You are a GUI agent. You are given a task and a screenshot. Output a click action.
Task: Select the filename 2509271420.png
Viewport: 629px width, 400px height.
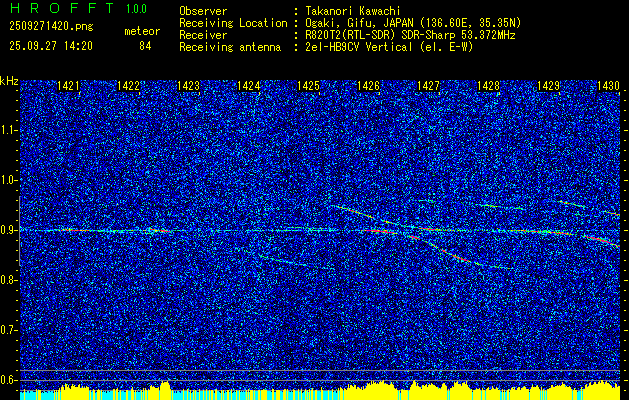click(x=51, y=27)
